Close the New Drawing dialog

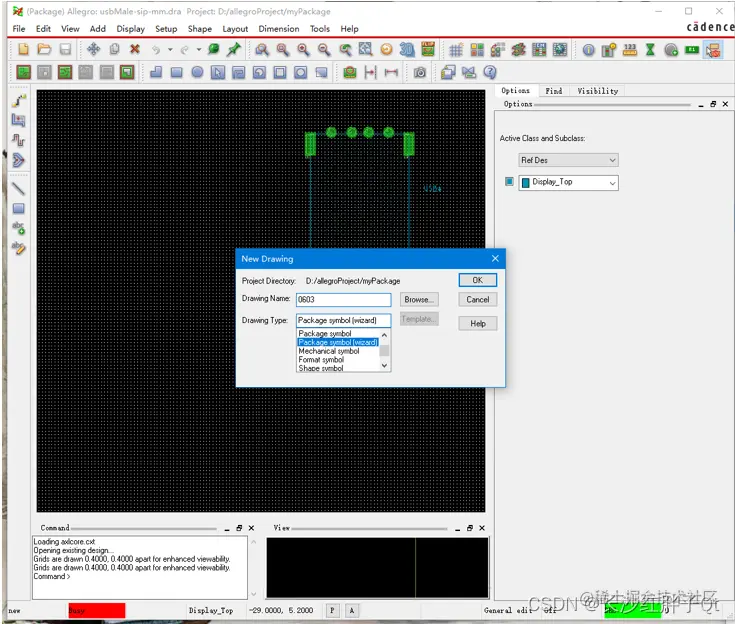[x=495, y=258]
